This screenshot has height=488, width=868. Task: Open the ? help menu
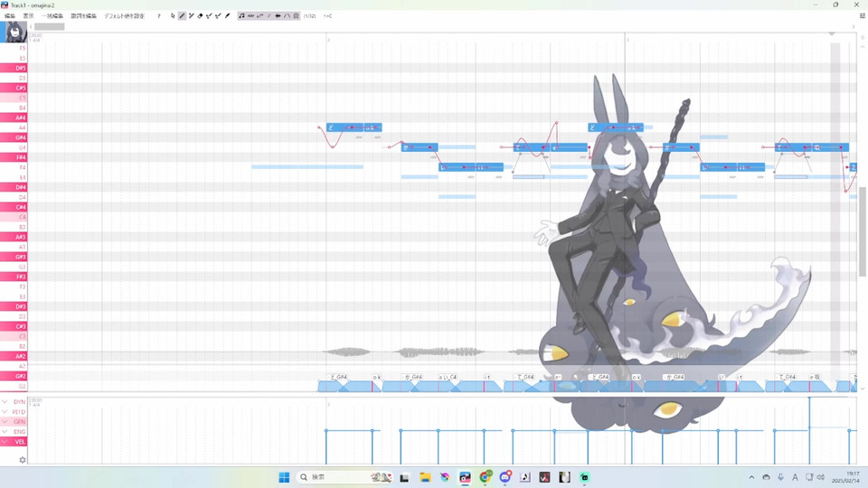[x=159, y=16]
